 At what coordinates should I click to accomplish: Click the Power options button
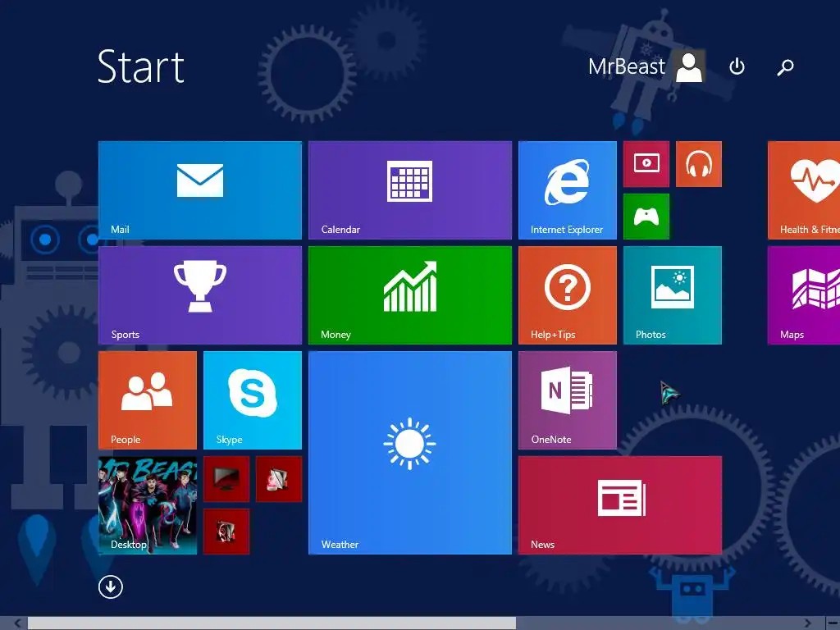[x=737, y=67]
